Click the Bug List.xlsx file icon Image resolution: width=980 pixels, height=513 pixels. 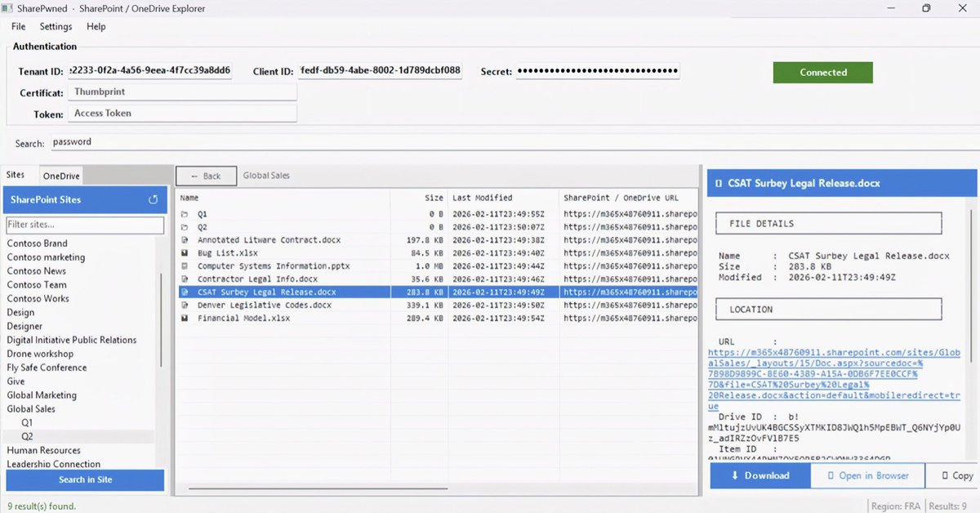point(184,253)
